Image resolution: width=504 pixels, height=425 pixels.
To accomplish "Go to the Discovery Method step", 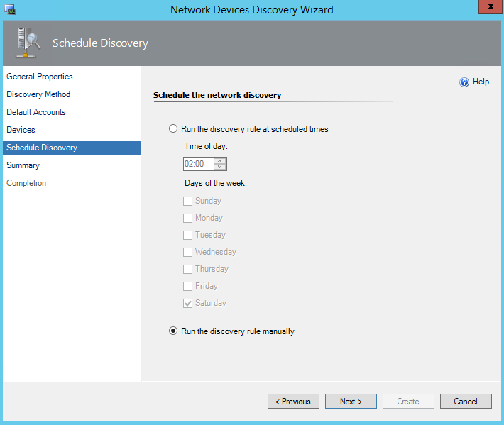I will pos(38,94).
